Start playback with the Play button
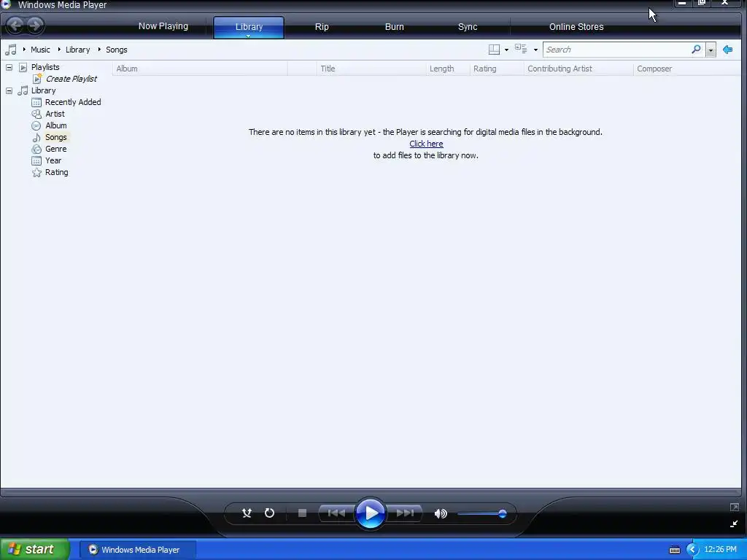747x560 pixels. point(370,513)
